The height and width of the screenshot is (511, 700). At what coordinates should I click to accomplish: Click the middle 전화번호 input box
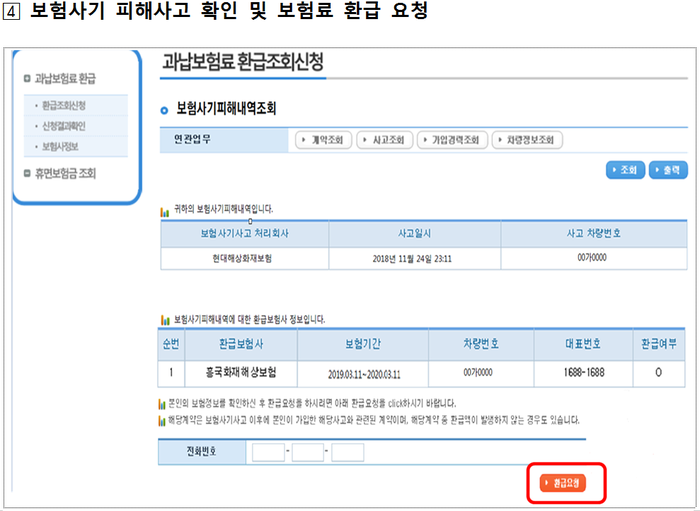click(x=309, y=452)
